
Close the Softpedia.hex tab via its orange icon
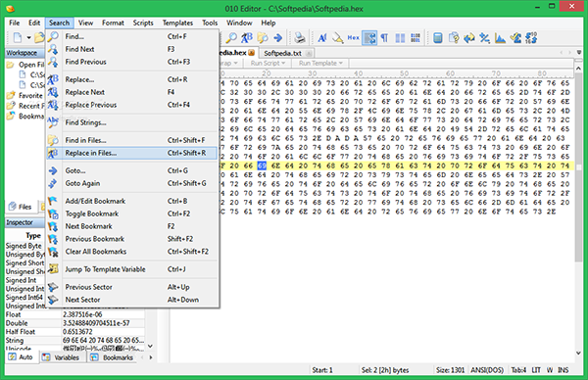(251, 53)
